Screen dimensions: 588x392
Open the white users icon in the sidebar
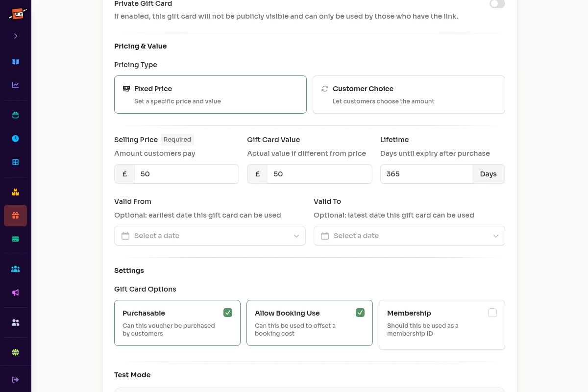tap(16, 322)
